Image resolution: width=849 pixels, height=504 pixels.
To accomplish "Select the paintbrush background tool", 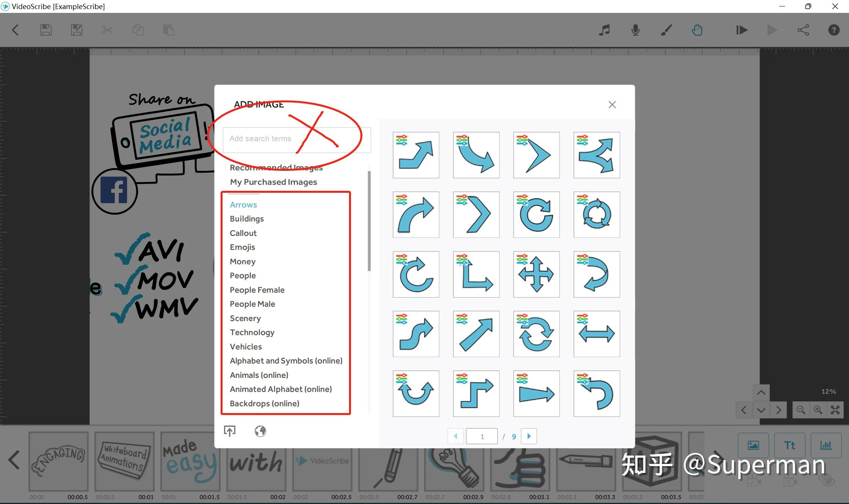I will (666, 30).
